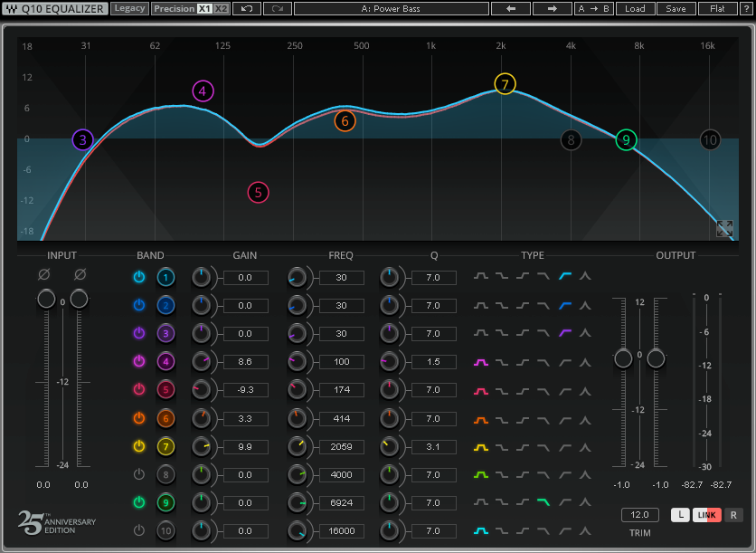This screenshot has width=756, height=553.
Task: Select greyed band 8 node on graph
Action: (571, 140)
